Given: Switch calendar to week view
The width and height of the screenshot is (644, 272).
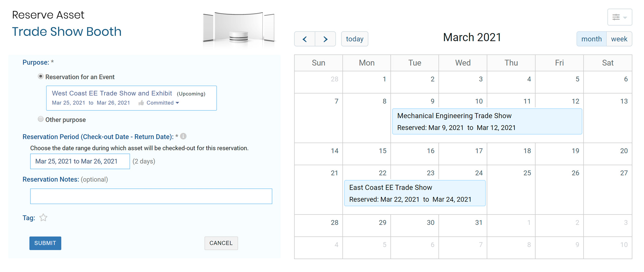Looking at the screenshot, I should pos(619,39).
